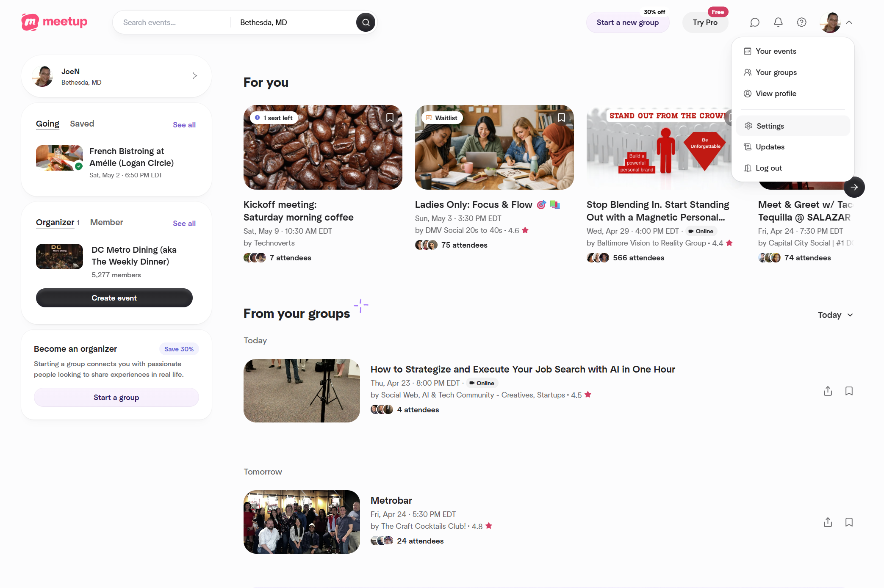Open Updates from account menu

793,147
